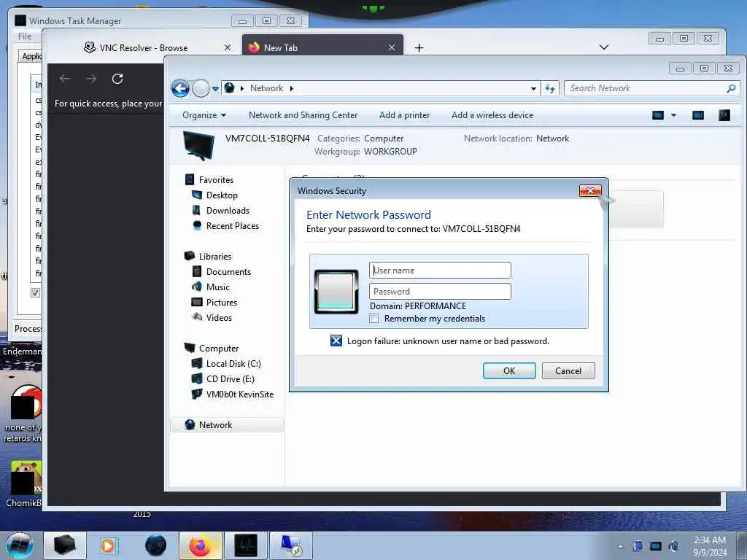Open the black folder taskbar icon
Screen dimensions: 747x560
[65, 545]
